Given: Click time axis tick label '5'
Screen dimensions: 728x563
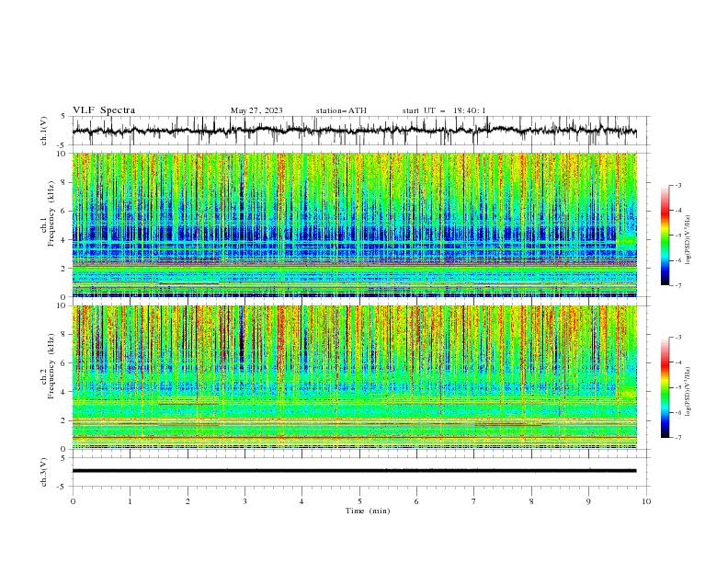Looking at the screenshot, I should pyautogui.click(x=359, y=501).
